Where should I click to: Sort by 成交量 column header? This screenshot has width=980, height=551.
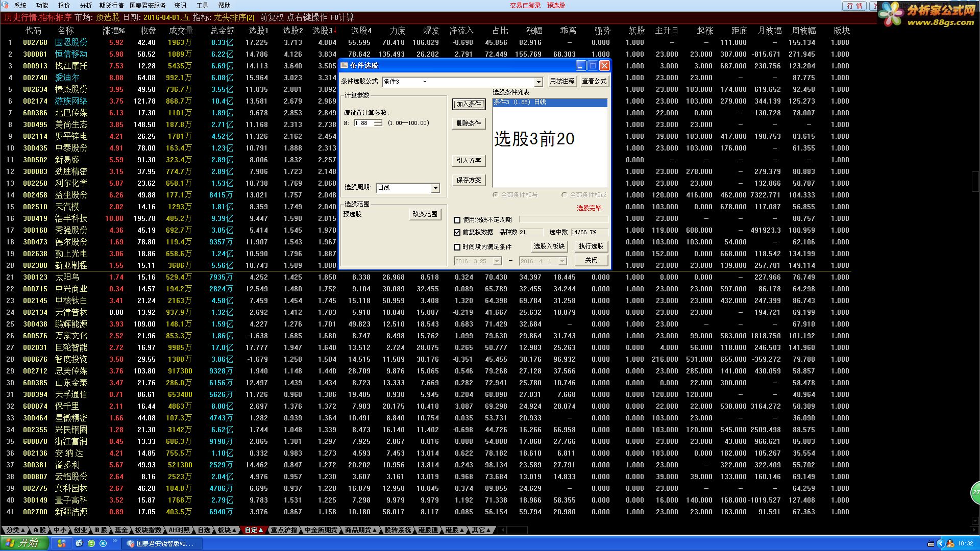click(x=181, y=31)
